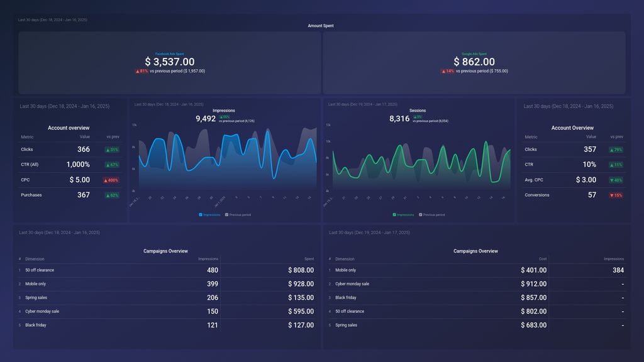Screen dimensions: 644x362
Task: Click the green 62% Purchases change badge
Action: coord(112,195)
